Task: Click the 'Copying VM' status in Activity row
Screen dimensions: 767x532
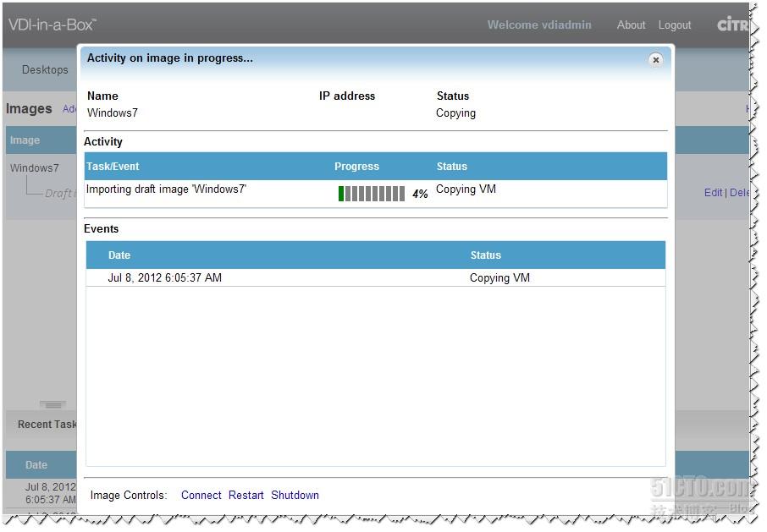Action: 466,189
